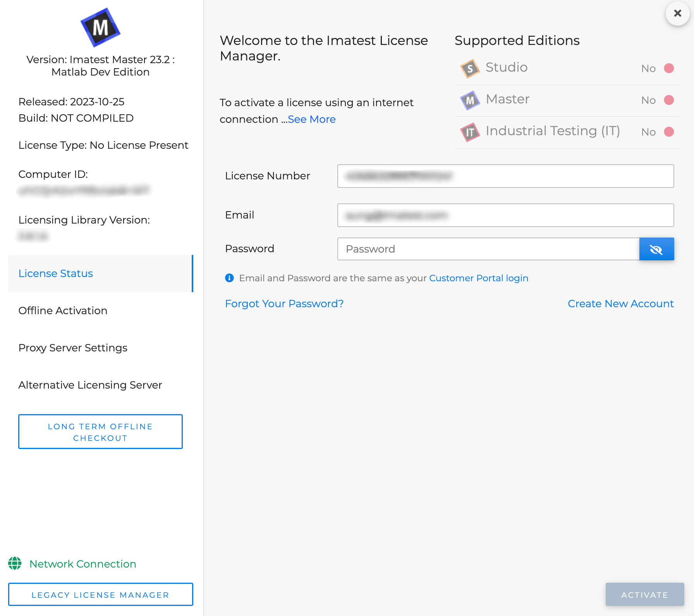This screenshot has height=616, width=694.
Task: Open the Offline Activation section
Action: [x=100, y=311]
